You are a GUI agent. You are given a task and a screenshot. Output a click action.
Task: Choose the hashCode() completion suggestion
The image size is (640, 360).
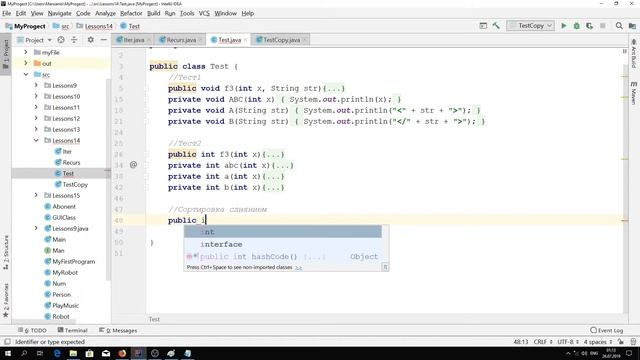pos(283,256)
